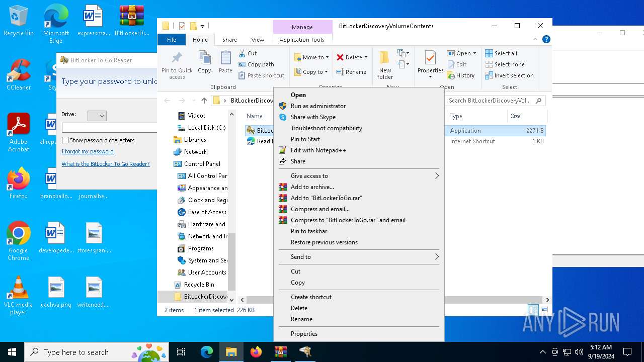644x362 pixels.
Task: Select Add to archive...
Action: point(359,187)
